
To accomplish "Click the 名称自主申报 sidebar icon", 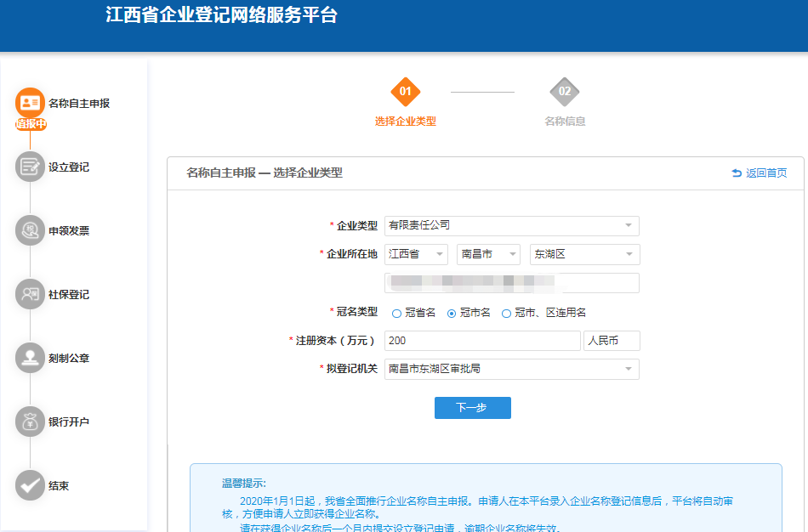I will pos(30,103).
